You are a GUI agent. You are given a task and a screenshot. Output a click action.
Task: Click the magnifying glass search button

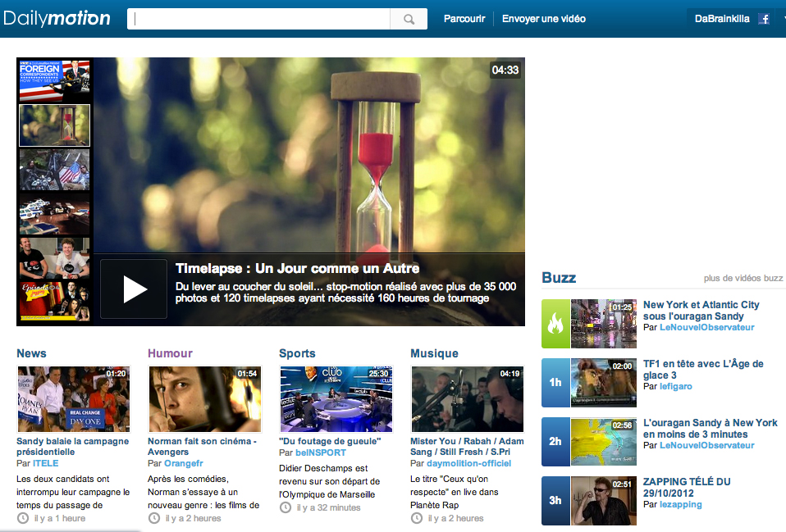pyautogui.click(x=409, y=19)
